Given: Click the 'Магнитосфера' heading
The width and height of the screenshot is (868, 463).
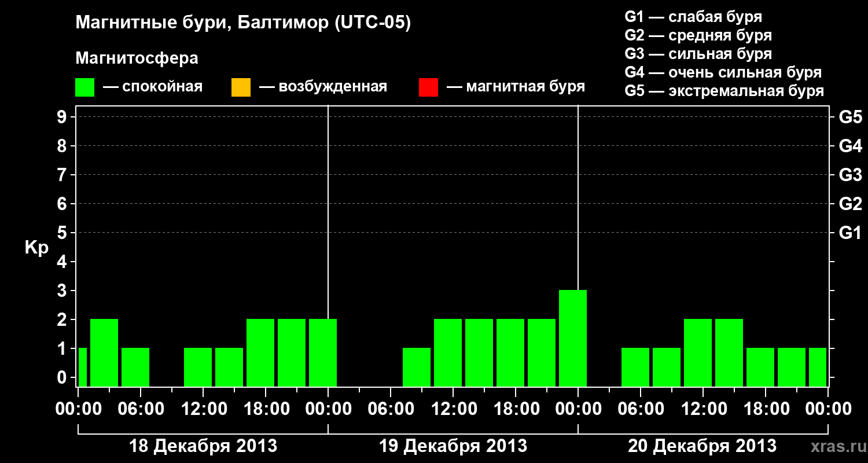Looking at the screenshot, I should 137,58.
